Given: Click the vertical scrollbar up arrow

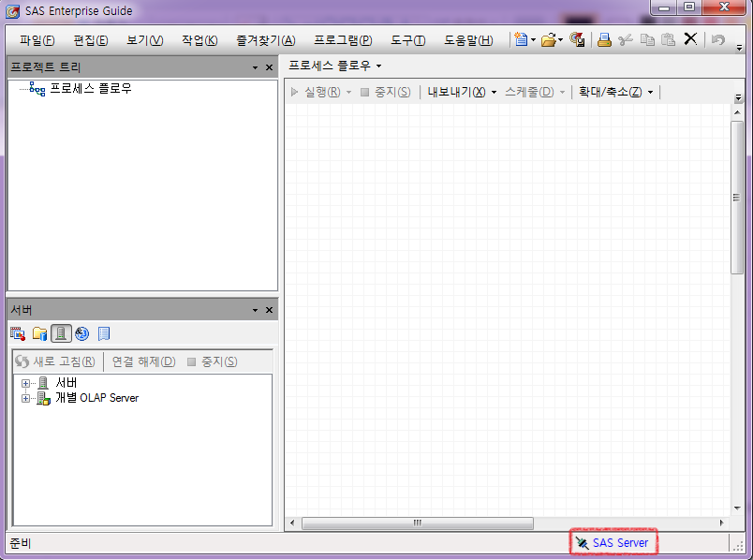Looking at the screenshot, I should (737, 112).
